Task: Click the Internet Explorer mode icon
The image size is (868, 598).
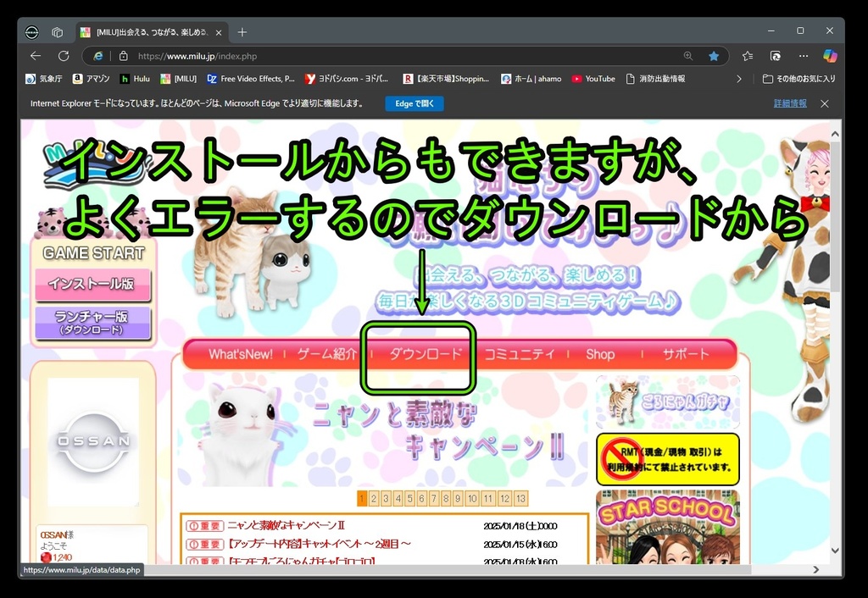Action: pos(98,56)
